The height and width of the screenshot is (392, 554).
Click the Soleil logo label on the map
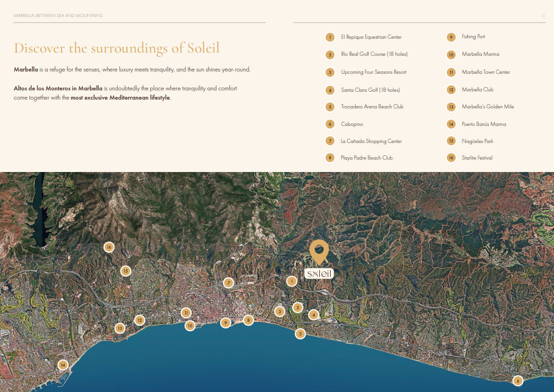pyautogui.click(x=319, y=274)
